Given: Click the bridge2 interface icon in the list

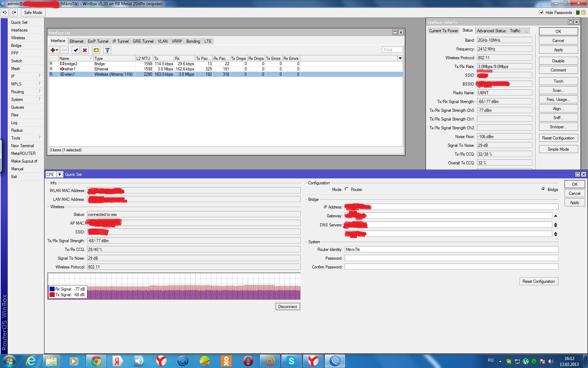Looking at the screenshot, I should [62, 64].
